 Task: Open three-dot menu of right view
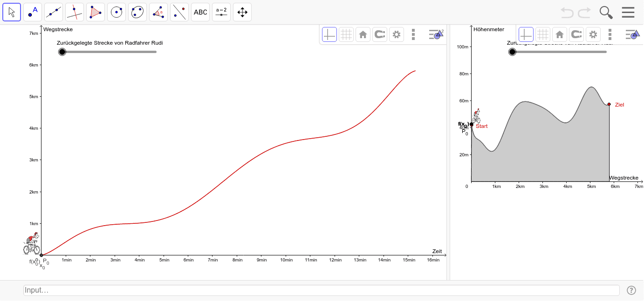pos(610,34)
